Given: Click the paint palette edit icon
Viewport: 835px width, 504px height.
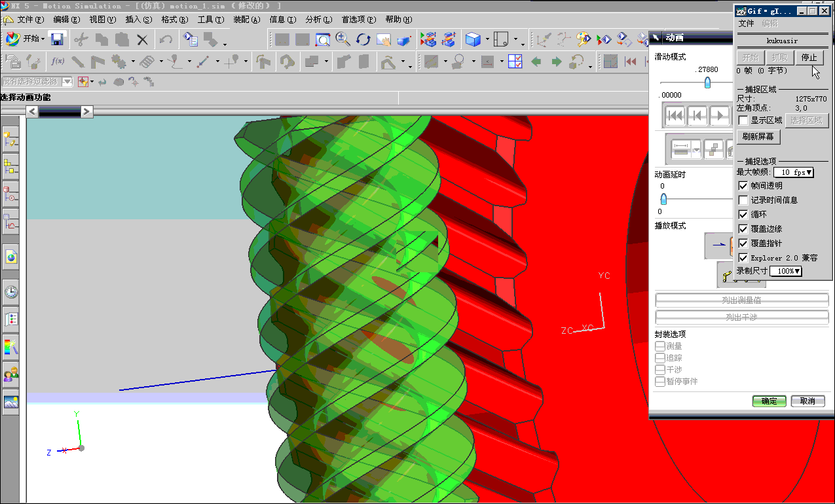Looking at the screenshot, I should (584, 39).
